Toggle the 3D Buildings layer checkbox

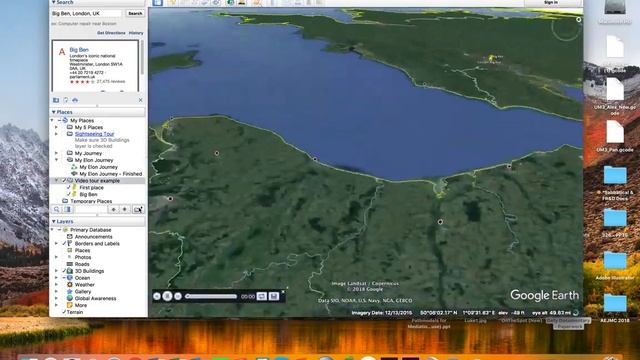64,271
